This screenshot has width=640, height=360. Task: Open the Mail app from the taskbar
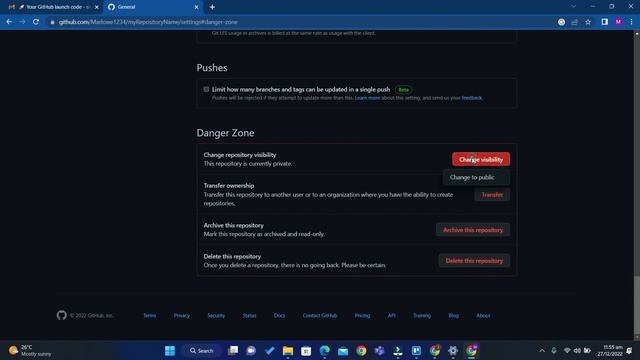click(343, 351)
